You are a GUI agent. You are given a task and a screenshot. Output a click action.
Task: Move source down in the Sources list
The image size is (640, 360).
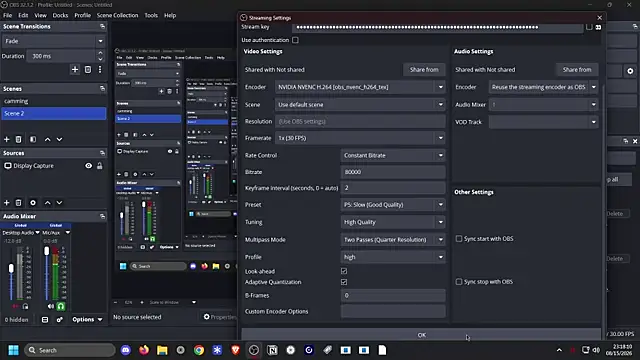pos(60,202)
